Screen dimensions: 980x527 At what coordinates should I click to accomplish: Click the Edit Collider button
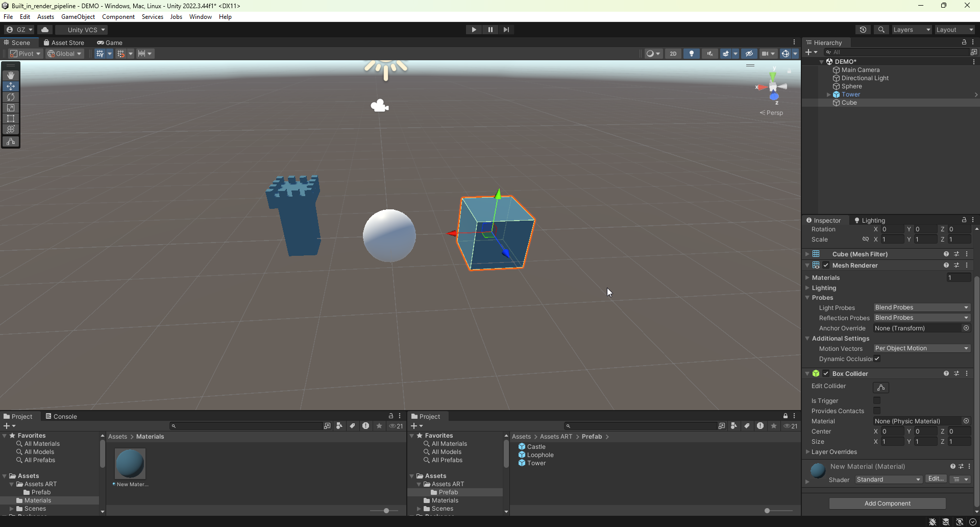881,388
